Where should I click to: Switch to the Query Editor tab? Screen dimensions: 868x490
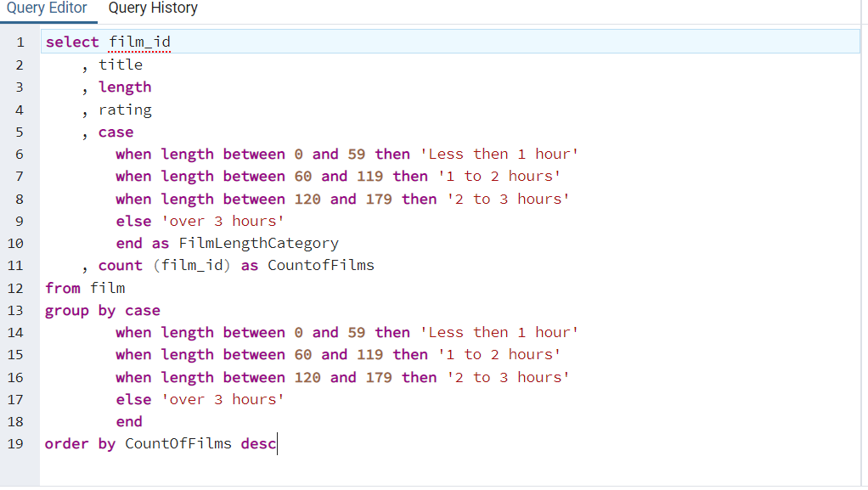[x=47, y=8]
